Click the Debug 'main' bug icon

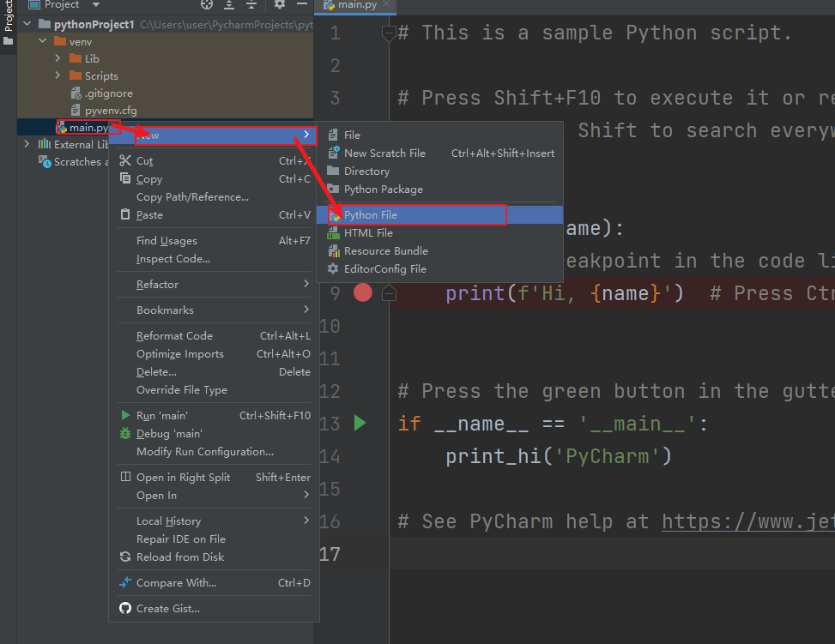tap(127, 435)
